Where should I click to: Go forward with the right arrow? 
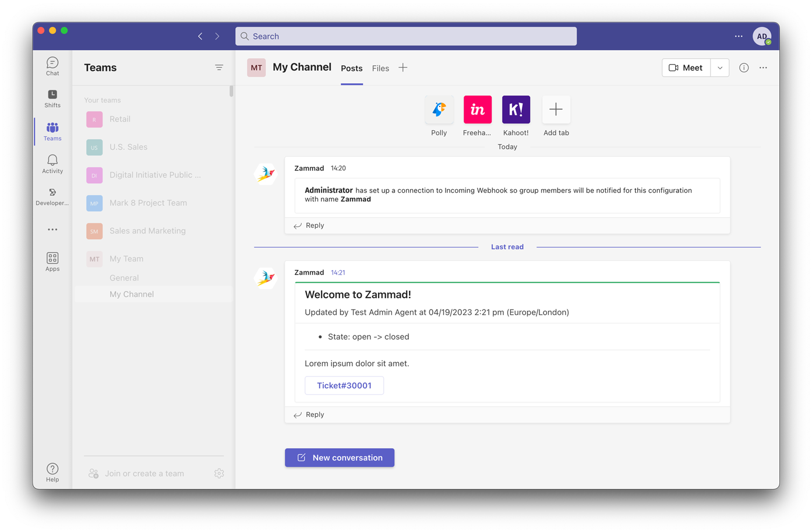click(x=217, y=36)
